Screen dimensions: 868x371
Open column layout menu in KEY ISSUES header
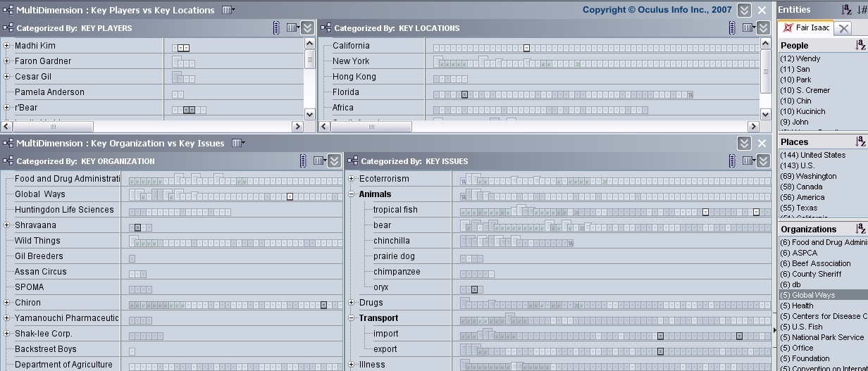coord(749,161)
